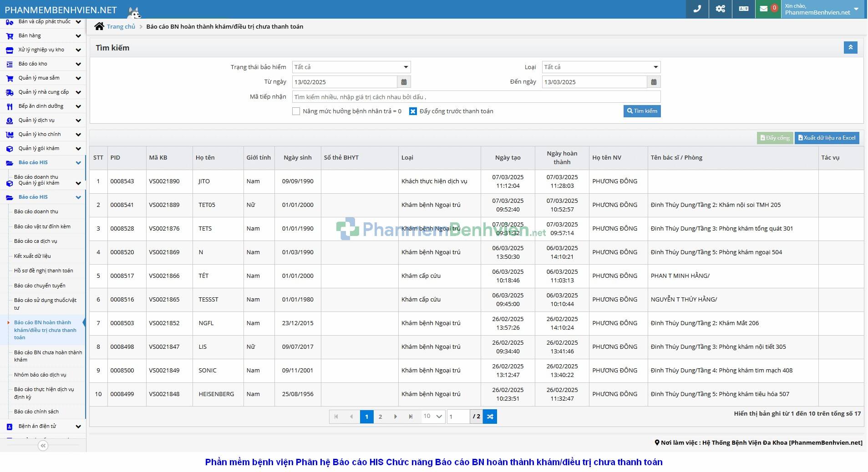Screen dimensions: 868x472
Task: Open the page size dropdown showing 10
Action: pyautogui.click(x=432, y=416)
